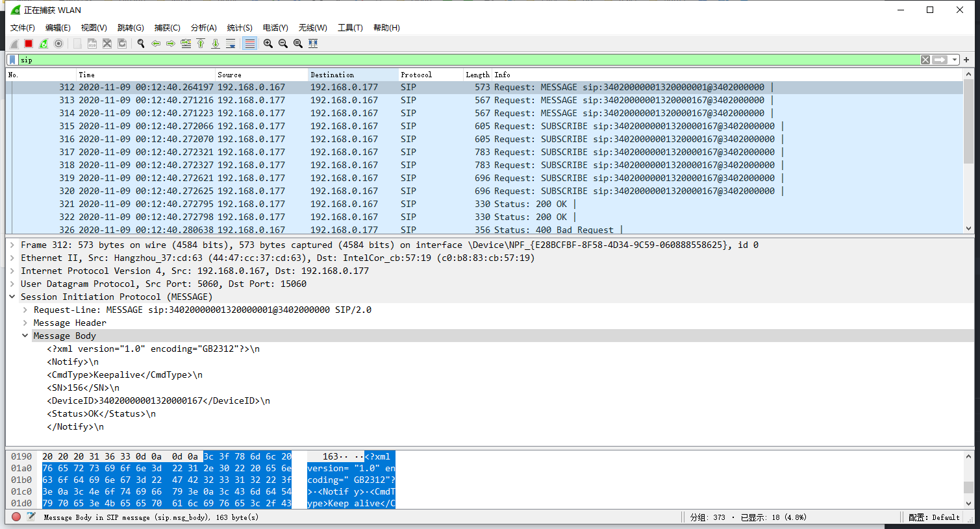Expand the Message Header node

click(x=25, y=323)
